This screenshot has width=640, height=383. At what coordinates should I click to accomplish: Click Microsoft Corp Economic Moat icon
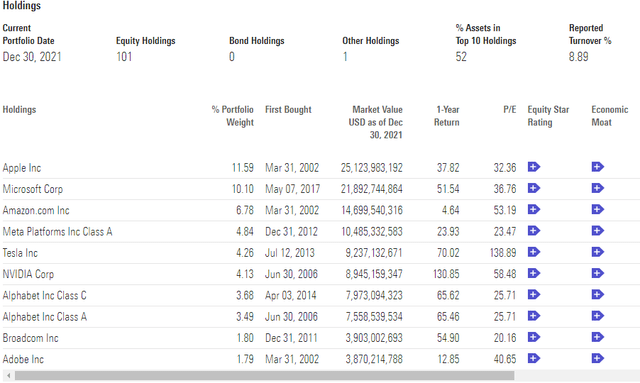click(597, 188)
